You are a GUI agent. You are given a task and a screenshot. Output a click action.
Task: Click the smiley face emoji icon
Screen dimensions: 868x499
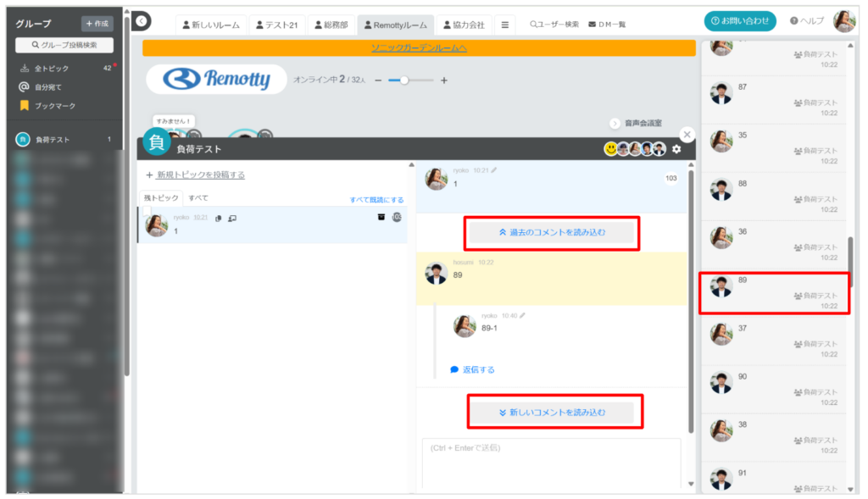[x=610, y=149]
